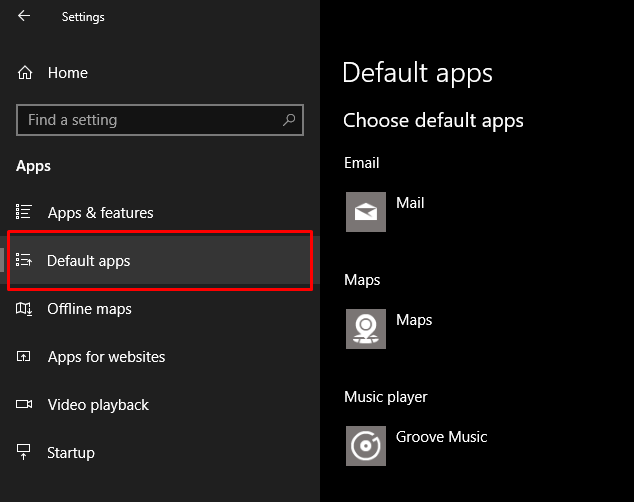Click the Apps for websites icon
634x502 pixels.
click(x=25, y=357)
